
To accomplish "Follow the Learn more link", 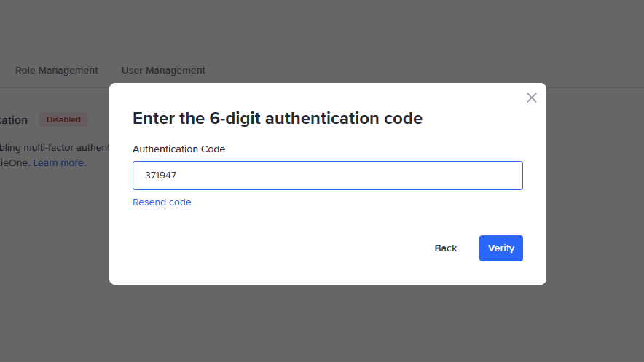I will click(x=59, y=163).
